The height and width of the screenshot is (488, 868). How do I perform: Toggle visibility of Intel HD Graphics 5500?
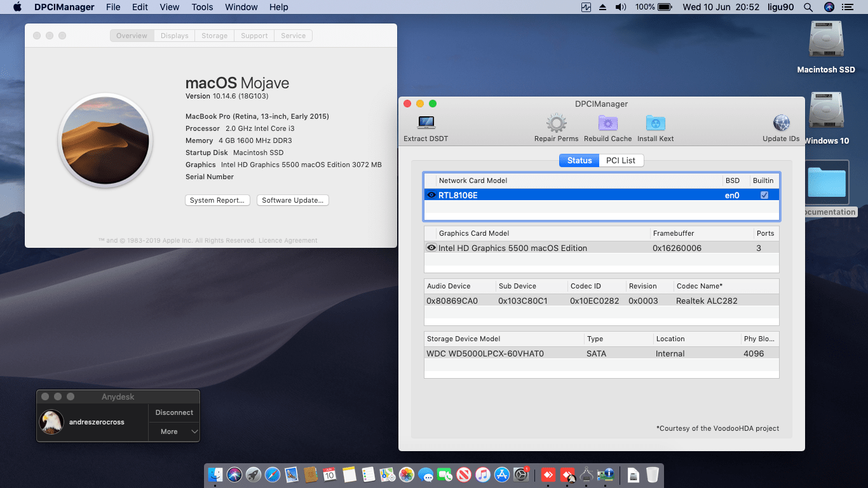(431, 248)
